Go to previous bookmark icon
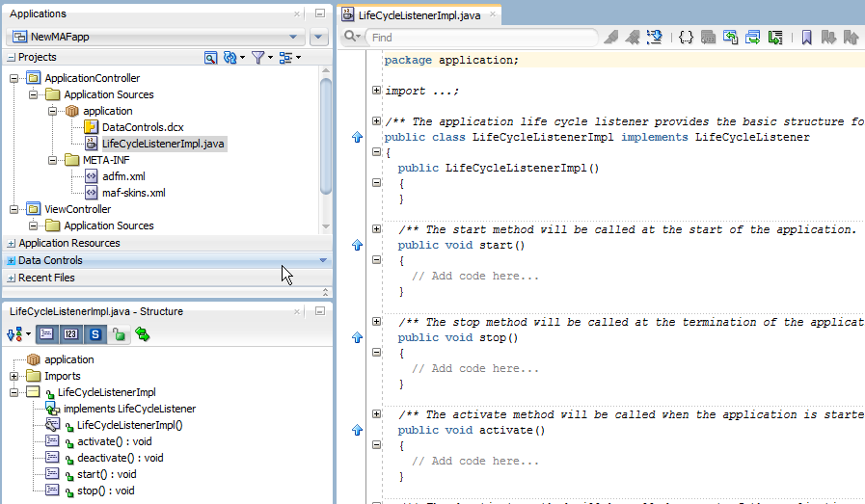Image resolution: width=865 pixels, height=504 pixels. click(851, 38)
